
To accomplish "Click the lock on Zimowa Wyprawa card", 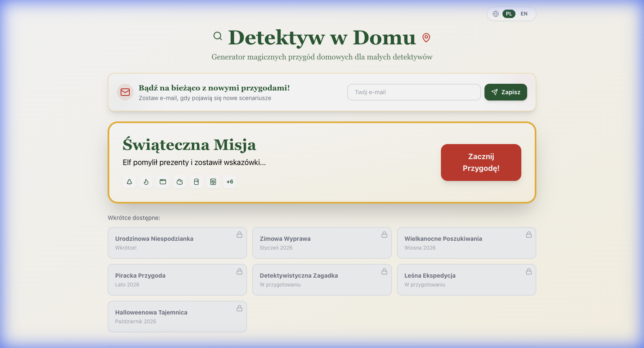I will [x=384, y=235].
